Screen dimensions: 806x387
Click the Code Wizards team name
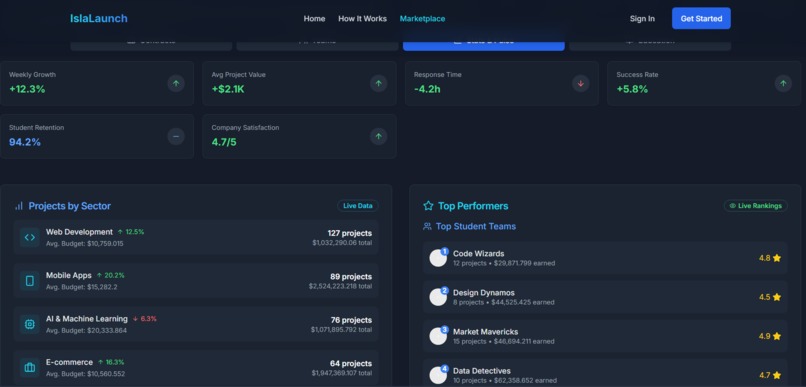pos(479,253)
